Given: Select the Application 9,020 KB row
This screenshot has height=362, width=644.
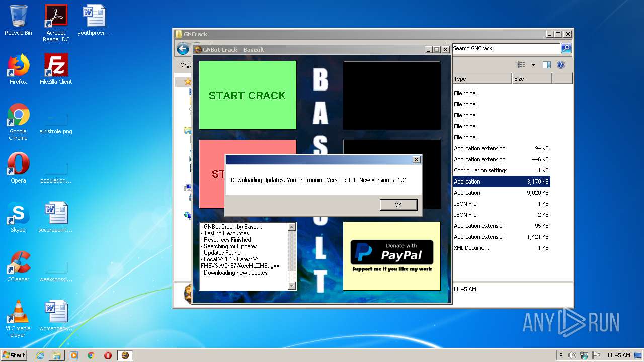Looking at the screenshot, I should point(501,193).
